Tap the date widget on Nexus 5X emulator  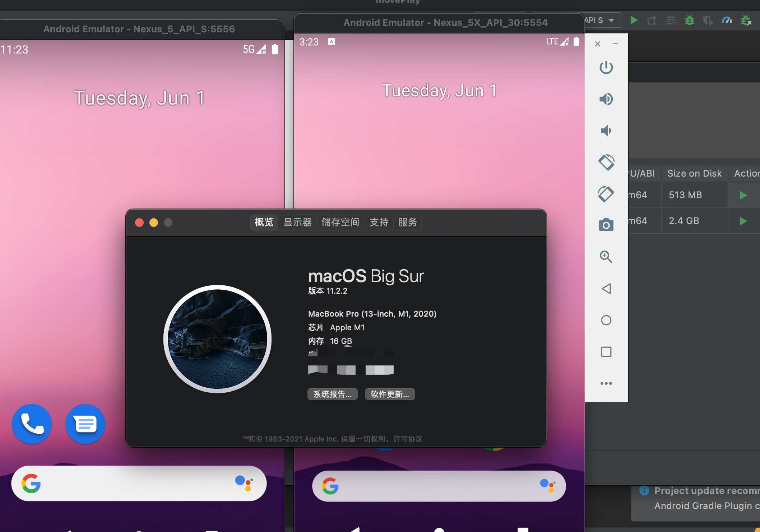(x=439, y=90)
